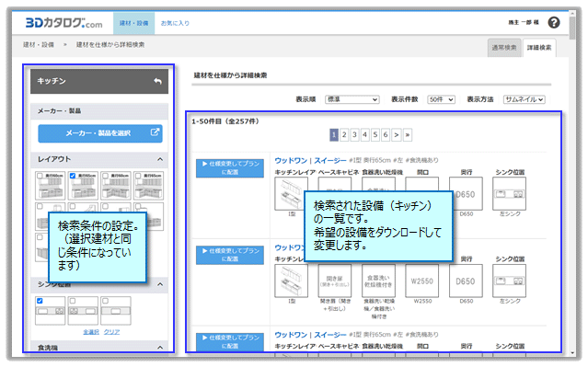This screenshot has width=588, height=367.
Task: Open the お気に入り tab
Action: tap(175, 23)
